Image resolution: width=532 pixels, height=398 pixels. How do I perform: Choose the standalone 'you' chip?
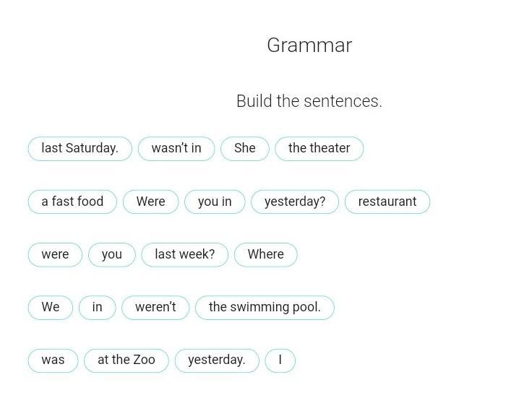point(112,254)
